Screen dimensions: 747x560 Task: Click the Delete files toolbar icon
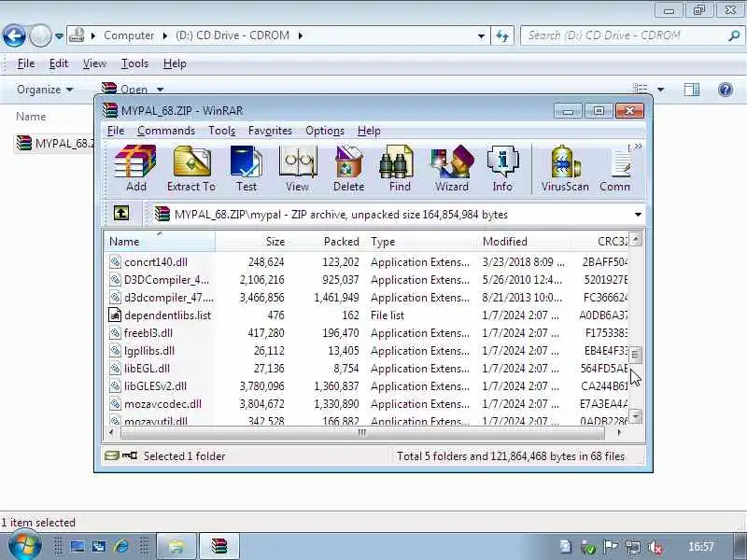[x=348, y=169]
